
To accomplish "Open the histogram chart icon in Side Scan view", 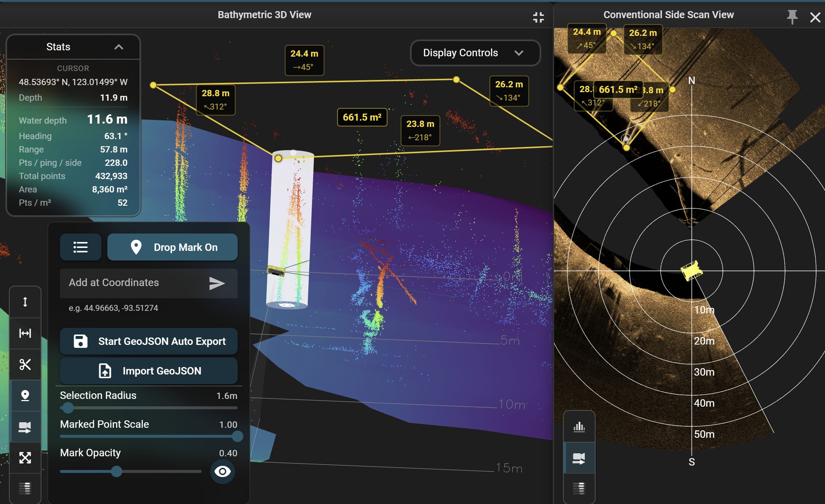I will coord(579,427).
